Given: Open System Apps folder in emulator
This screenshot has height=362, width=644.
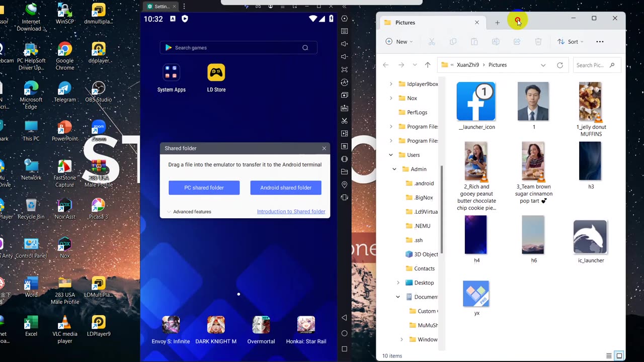Looking at the screenshot, I should pos(172,78).
